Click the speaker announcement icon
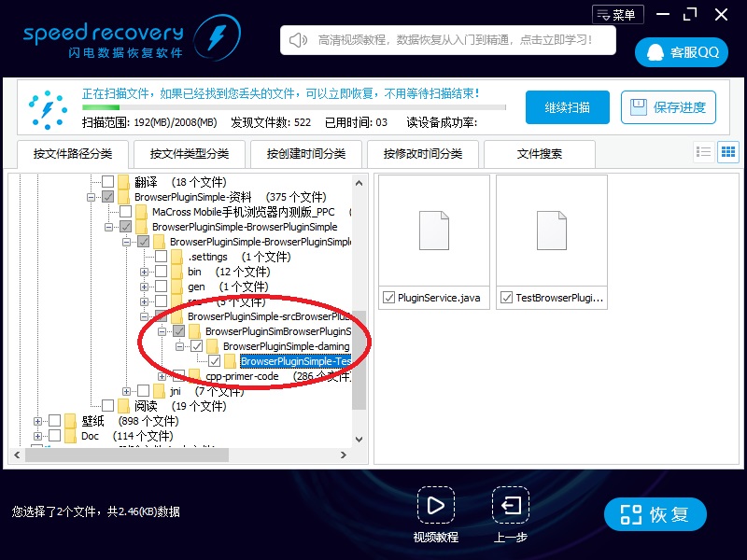The image size is (747, 560). pos(298,40)
